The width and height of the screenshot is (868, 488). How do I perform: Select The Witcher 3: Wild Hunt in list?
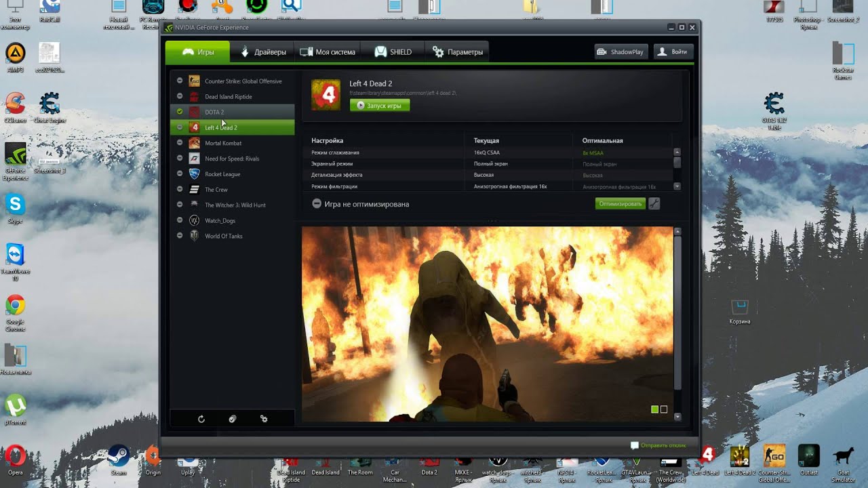pyautogui.click(x=232, y=205)
